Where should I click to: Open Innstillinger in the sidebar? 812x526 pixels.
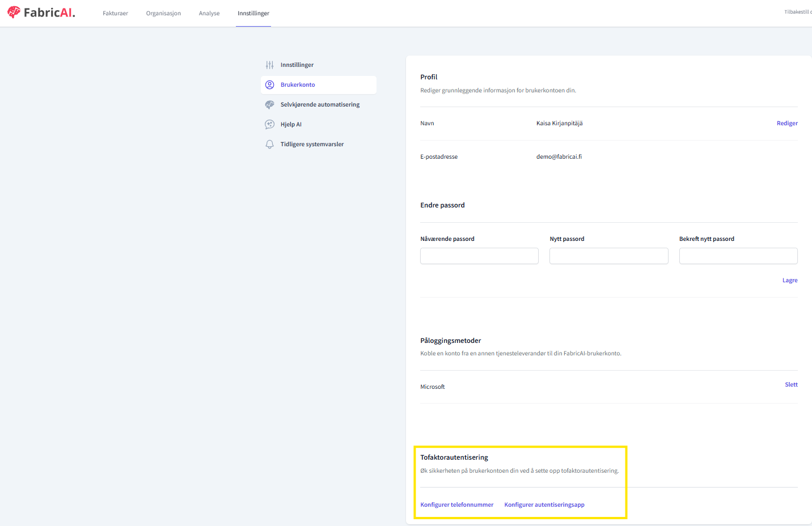point(319,65)
